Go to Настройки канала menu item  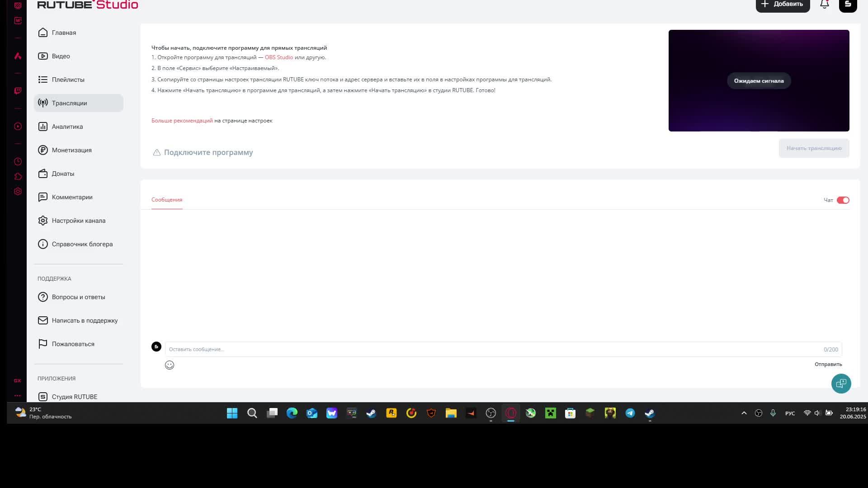[78, 221]
